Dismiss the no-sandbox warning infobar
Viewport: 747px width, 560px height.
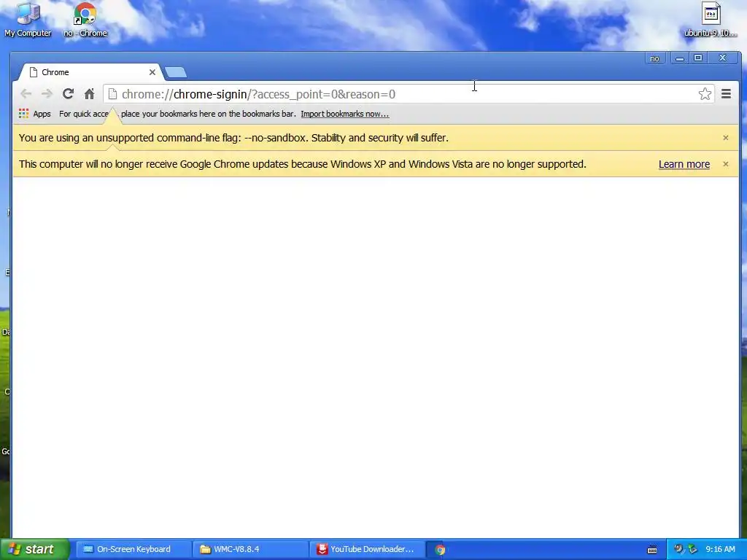click(x=726, y=138)
